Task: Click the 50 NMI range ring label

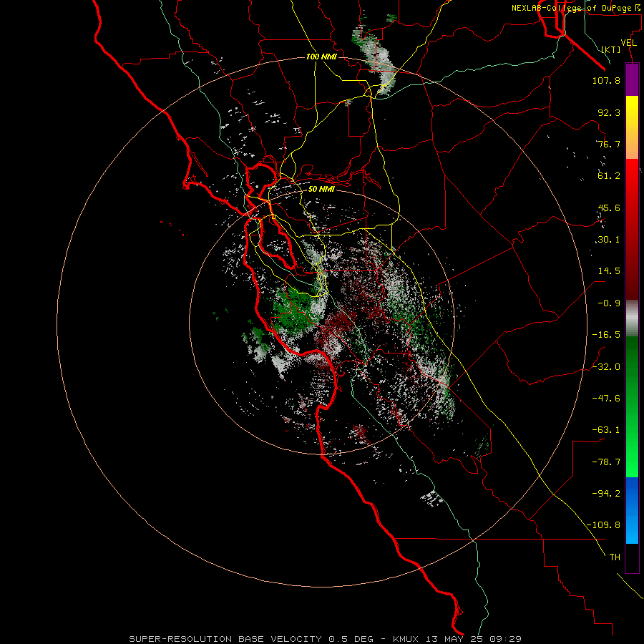Action: point(321,189)
